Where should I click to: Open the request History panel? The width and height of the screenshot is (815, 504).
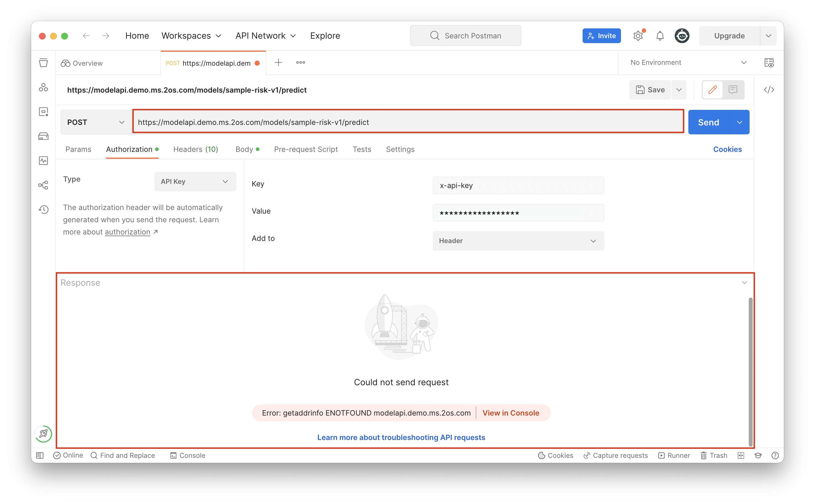point(43,209)
